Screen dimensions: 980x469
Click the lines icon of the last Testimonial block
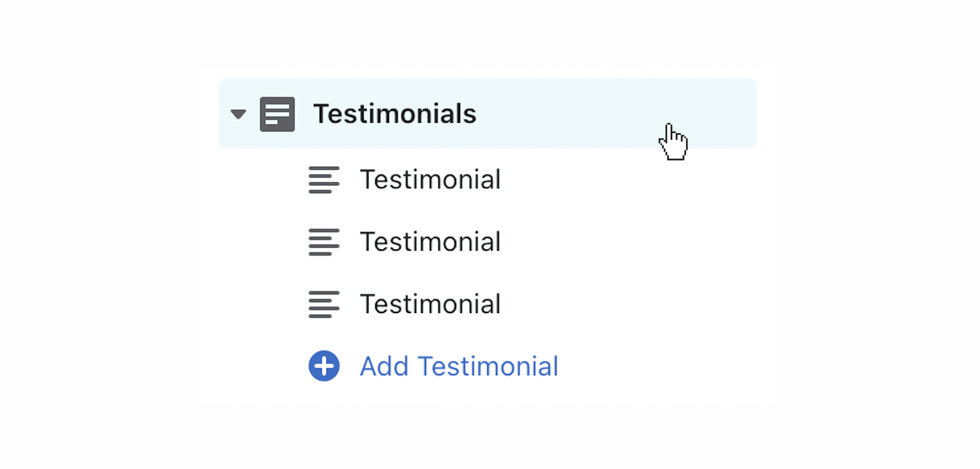click(324, 304)
